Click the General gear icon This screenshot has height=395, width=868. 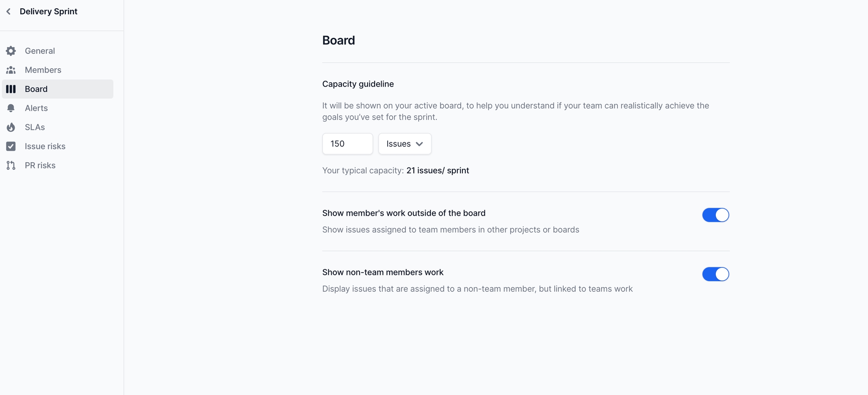pos(11,51)
